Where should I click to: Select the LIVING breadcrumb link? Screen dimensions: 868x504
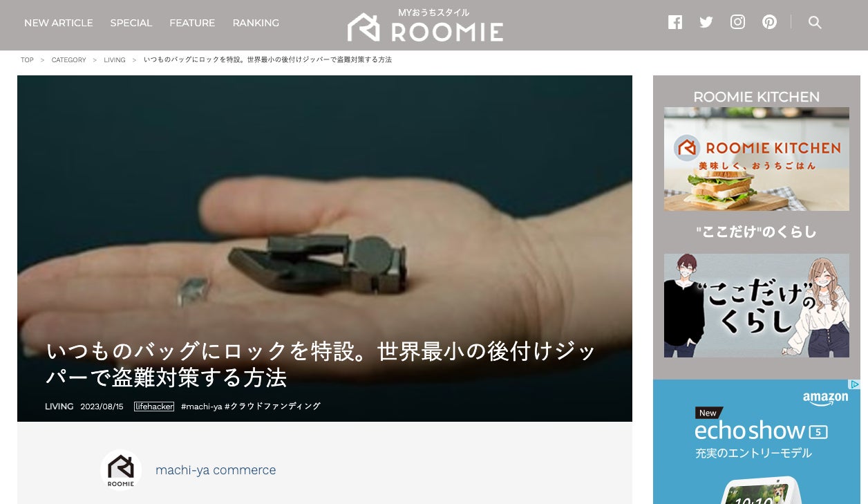pyautogui.click(x=115, y=60)
